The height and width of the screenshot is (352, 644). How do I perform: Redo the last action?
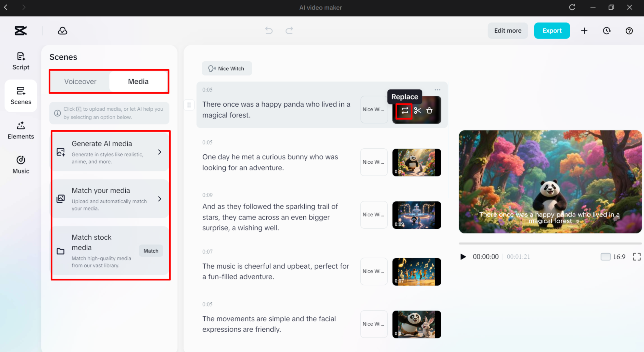tap(289, 30)
